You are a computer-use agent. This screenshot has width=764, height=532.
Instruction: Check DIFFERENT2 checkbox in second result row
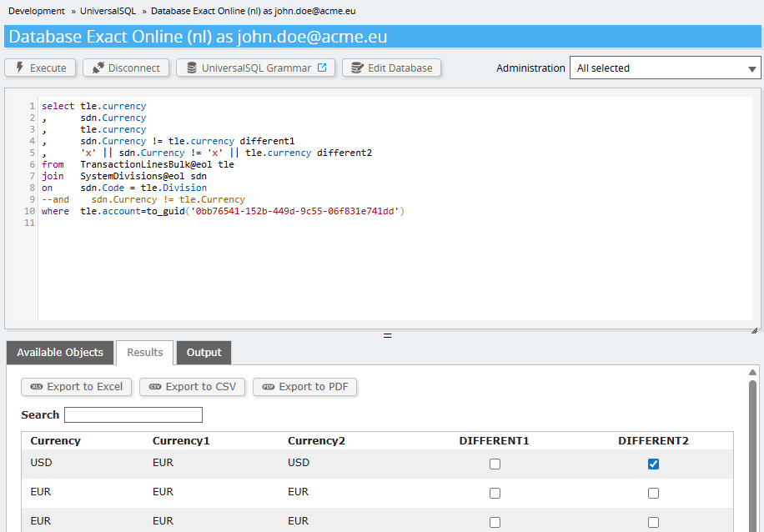653,493
